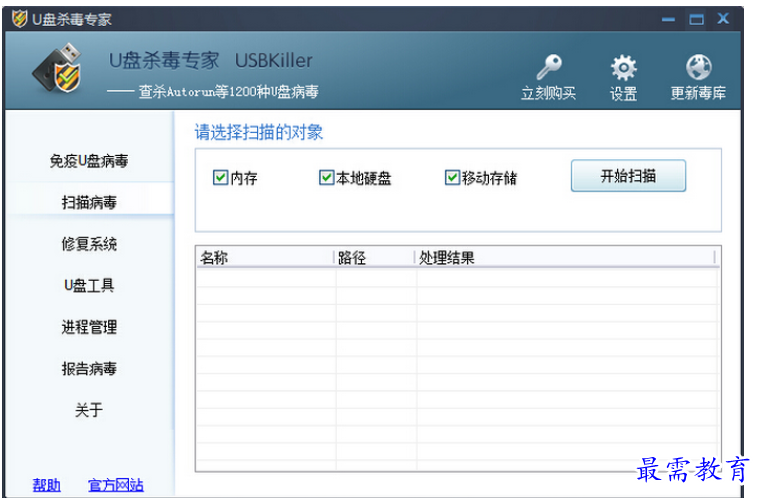Start scanning with 开始扫描 button

(628, 176)
